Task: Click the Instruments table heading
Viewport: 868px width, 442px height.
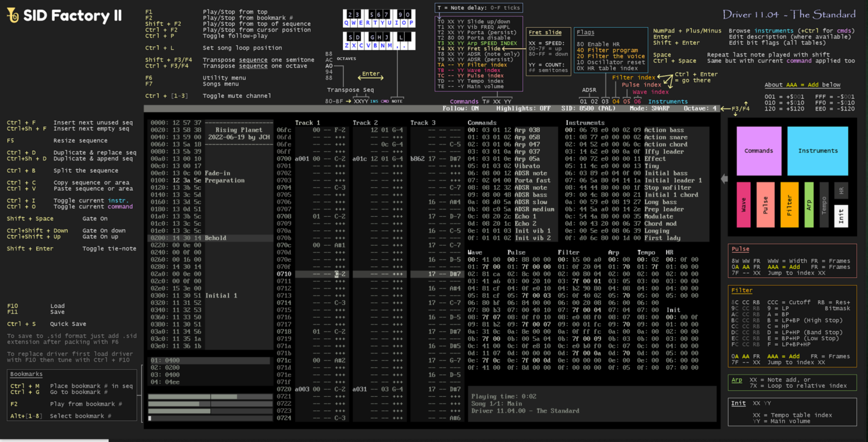Action: pyautogui.click(x=585, y=122)
